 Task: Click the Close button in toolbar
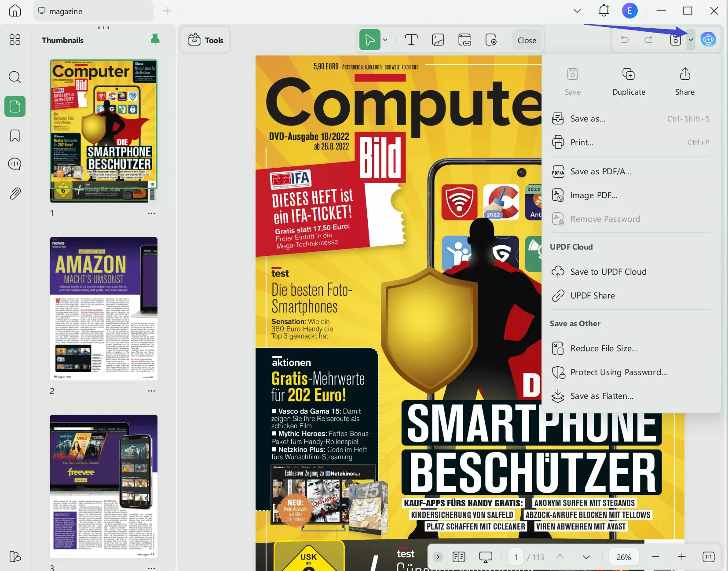(527, 40)
